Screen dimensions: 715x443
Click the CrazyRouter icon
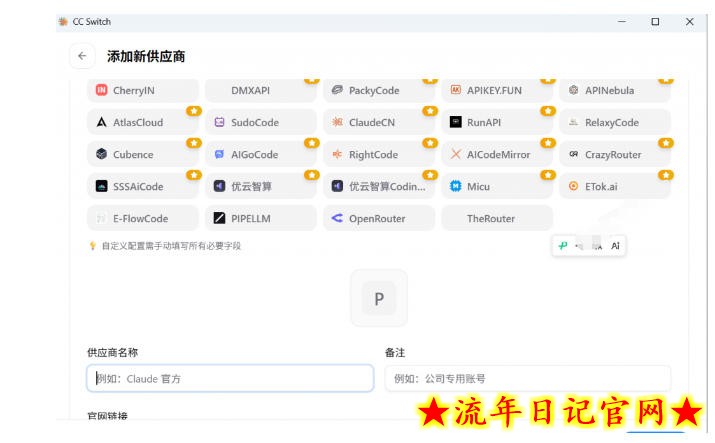coord(574,154)
